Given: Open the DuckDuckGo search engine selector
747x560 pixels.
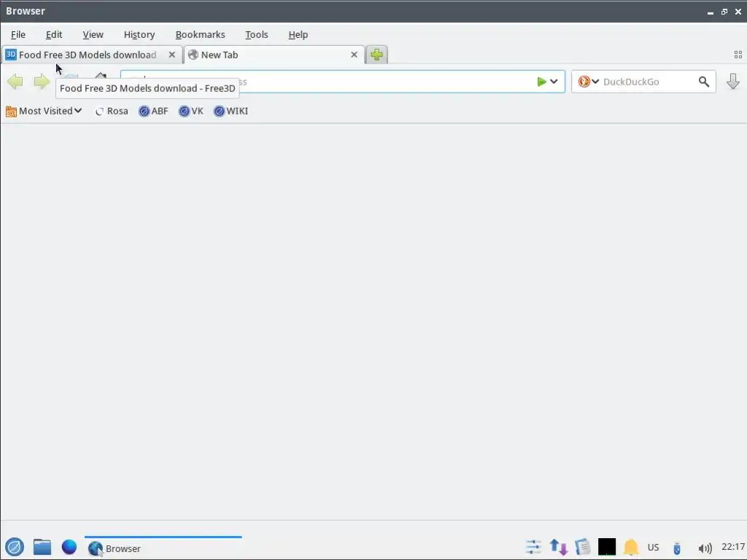Looking at the screenshot, I should point(589,82).
